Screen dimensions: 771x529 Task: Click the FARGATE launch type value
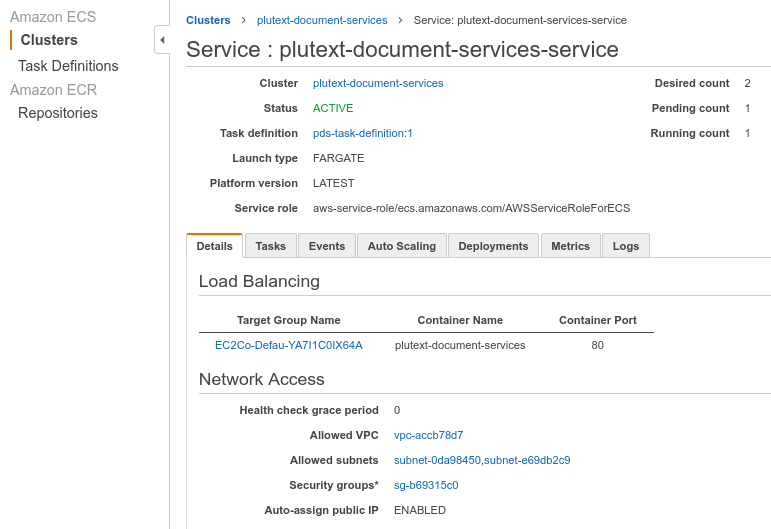coord(338,158)
